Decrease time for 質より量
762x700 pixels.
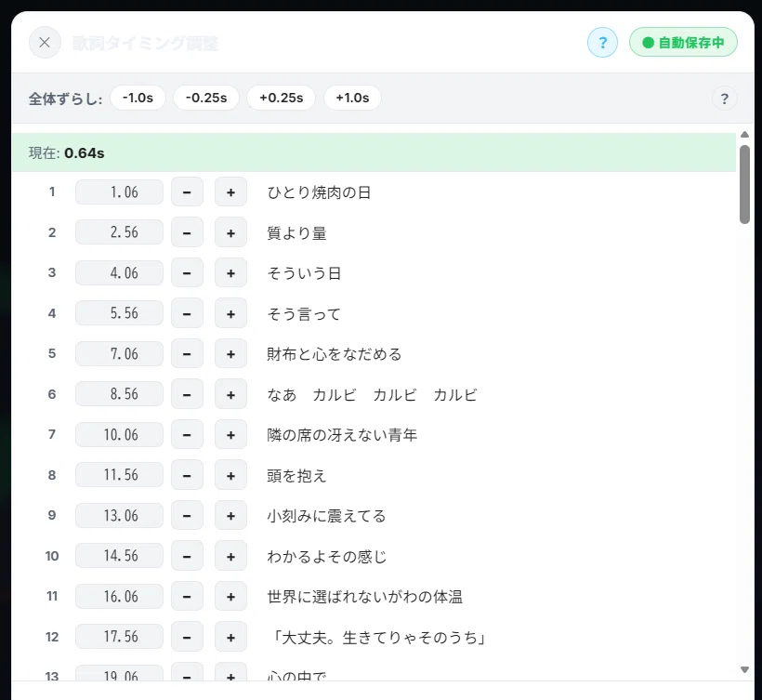187,232
